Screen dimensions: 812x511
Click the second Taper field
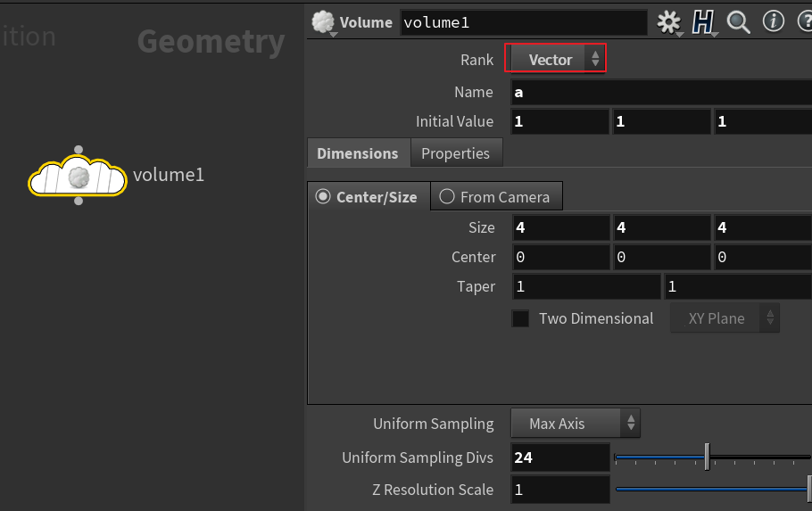[x=738, y=286]
